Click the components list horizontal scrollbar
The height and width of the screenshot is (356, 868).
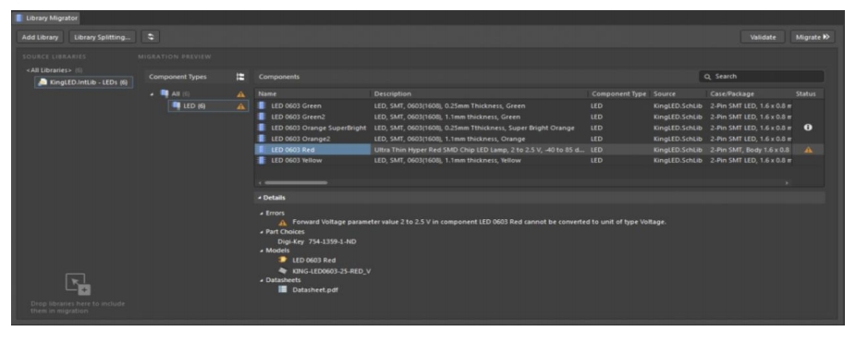point(296,183)
